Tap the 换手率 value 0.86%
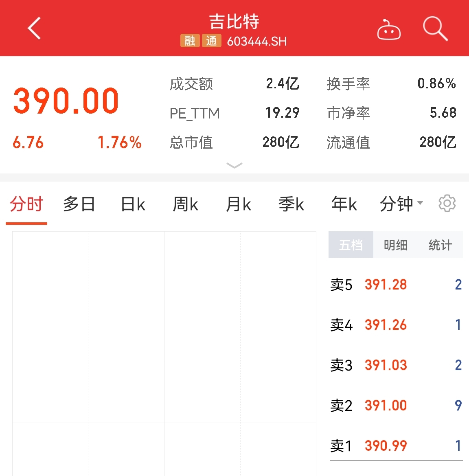Image resolution: width=469 pixels, height=476 pixels. (x=436, y=83)
